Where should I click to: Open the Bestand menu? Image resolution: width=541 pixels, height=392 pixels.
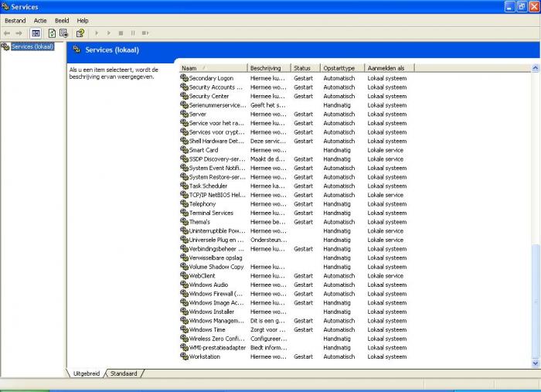click(x=15, y=21)
